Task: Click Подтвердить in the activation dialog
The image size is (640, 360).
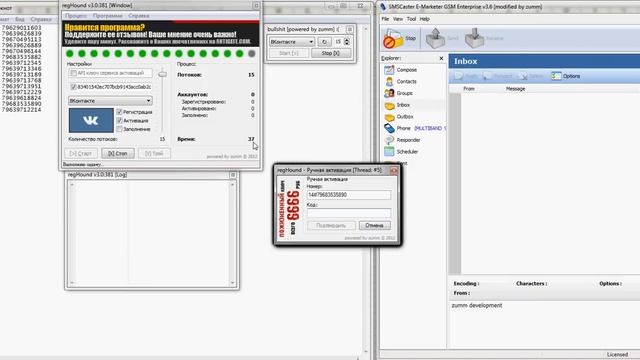Action: point(331,225)
